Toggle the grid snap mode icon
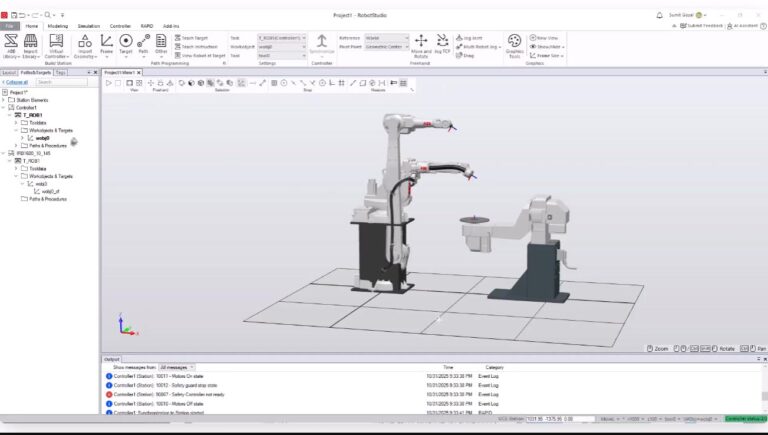The width and height of the screenshot is (768, 435). [x=341, y=83]
